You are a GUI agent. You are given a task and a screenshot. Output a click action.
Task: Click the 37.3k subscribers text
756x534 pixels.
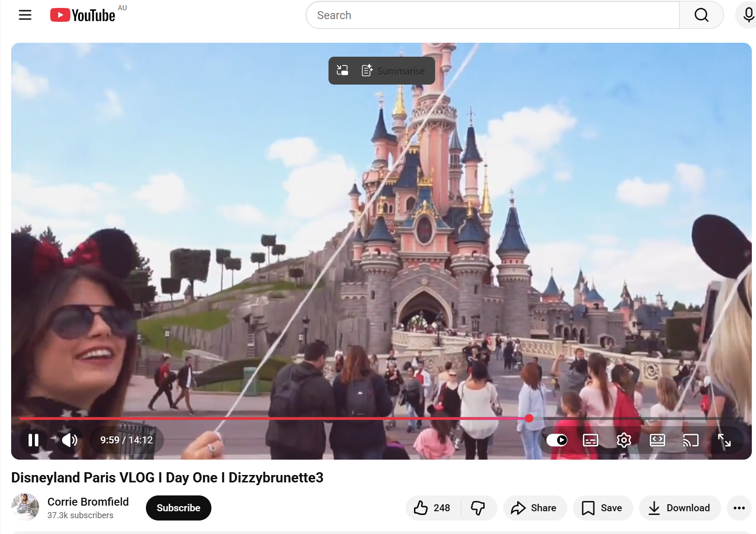(80, 515)
